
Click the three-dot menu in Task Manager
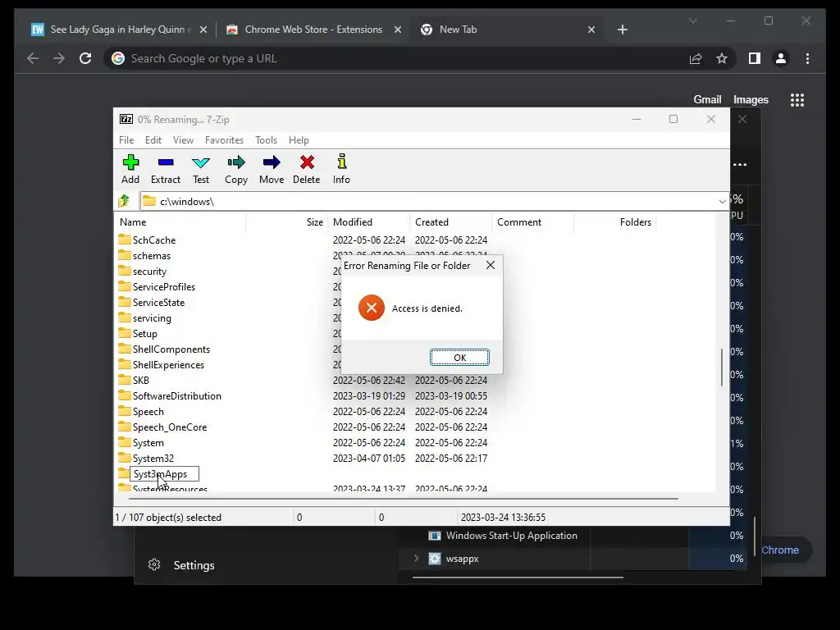pyautogui.click(x=740, y=164)
